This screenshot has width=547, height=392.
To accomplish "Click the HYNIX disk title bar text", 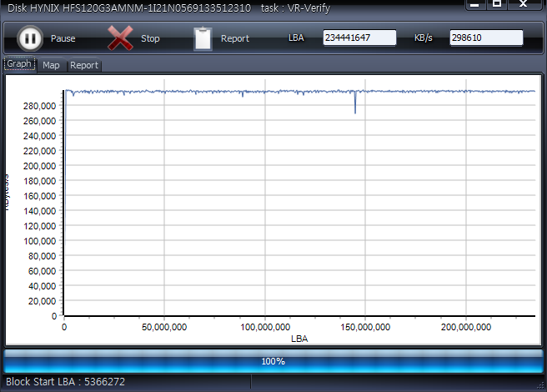I will (x=129, y=8).
